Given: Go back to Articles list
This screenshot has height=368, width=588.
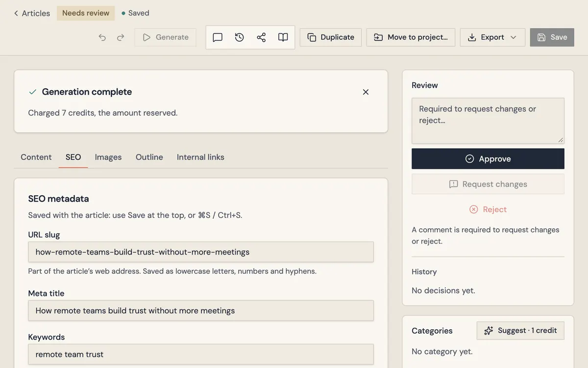Looking at the screenshot, I should tap(32, 13).
